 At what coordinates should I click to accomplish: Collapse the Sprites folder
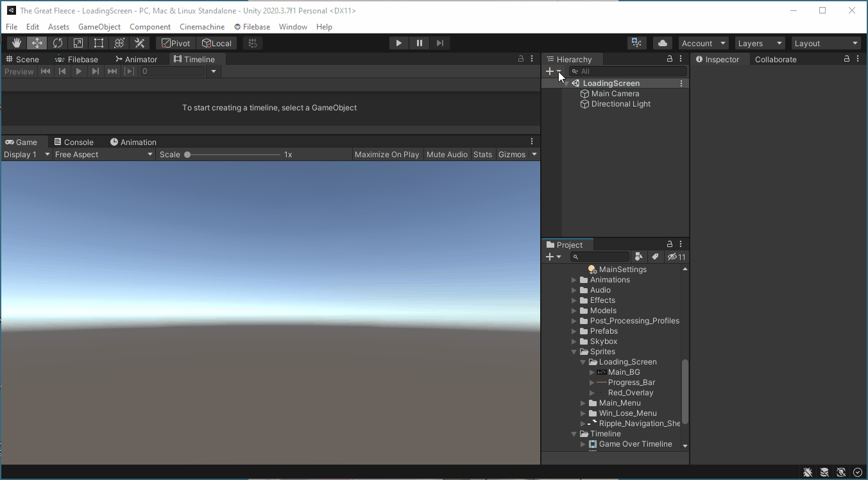574,352
